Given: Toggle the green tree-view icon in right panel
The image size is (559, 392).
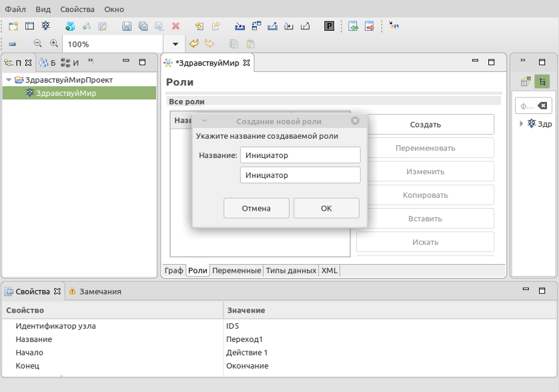Looking at the screenshot, I should [x=542, y=81].
